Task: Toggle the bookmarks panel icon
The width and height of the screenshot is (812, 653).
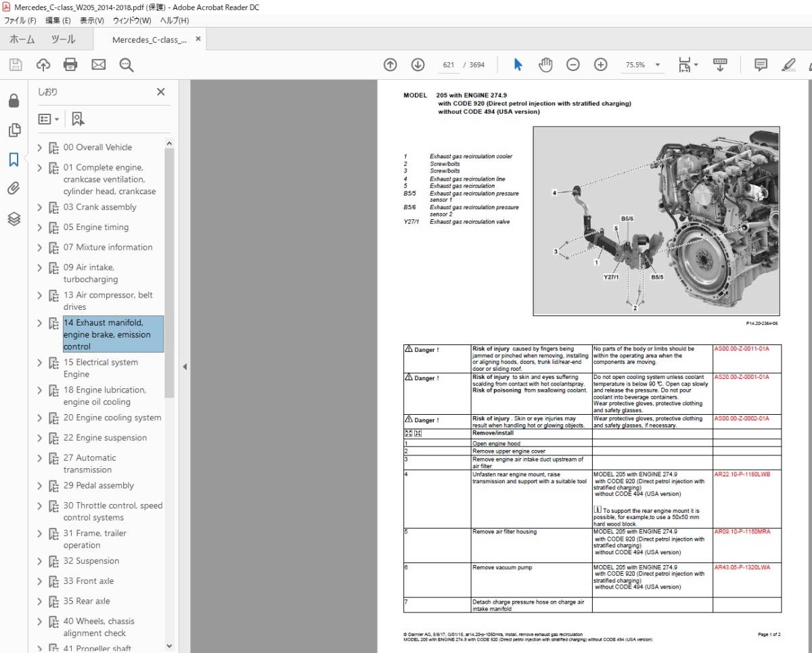Action: [14, 160]
